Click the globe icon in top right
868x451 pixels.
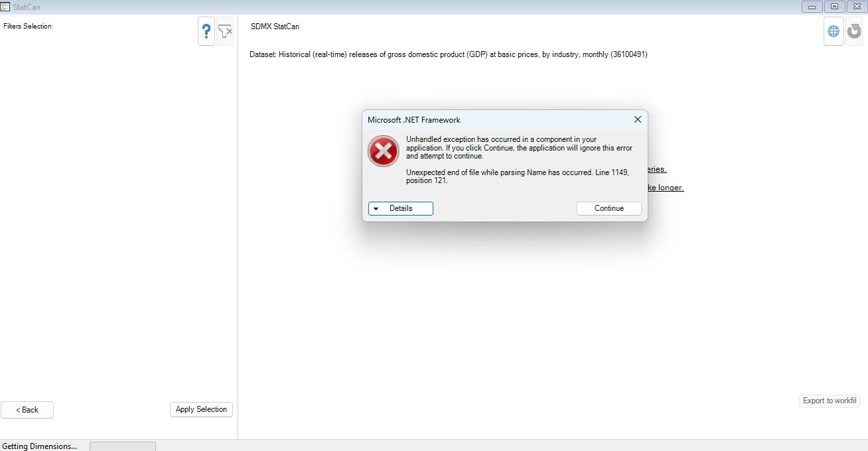833,31
